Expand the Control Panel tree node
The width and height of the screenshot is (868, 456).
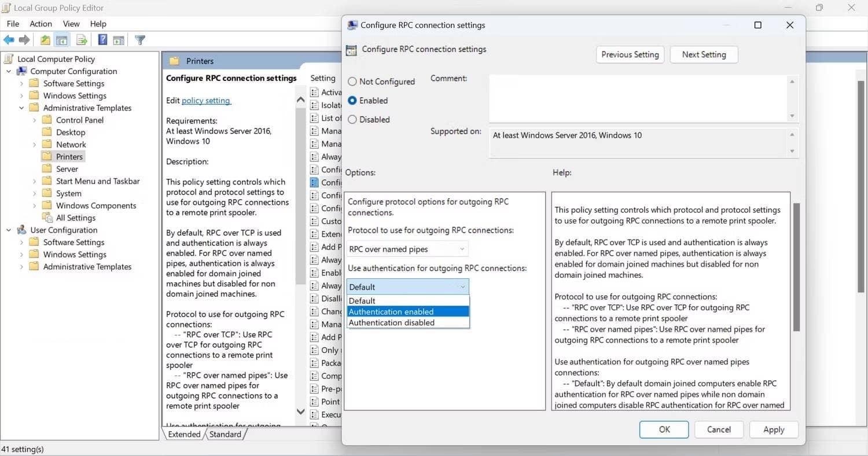coord(34,120)
